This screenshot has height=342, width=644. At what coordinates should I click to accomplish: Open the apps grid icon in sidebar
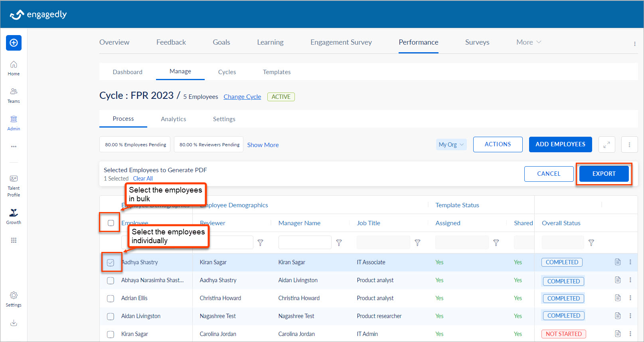point(14,240)
